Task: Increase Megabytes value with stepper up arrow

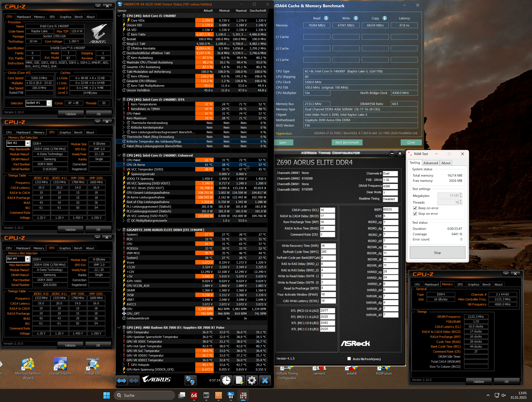Action: (x=460, y=194)
